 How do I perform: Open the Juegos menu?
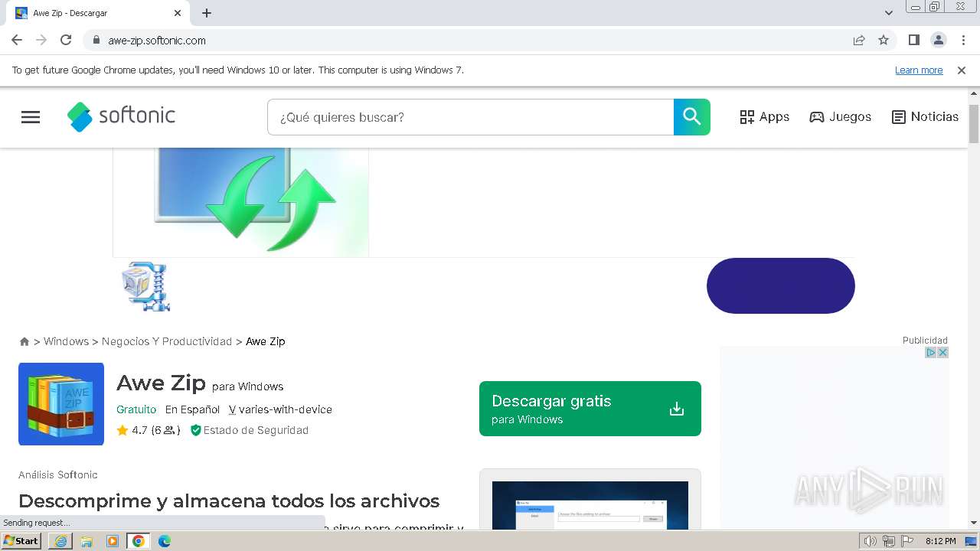[x=840, y=117]
